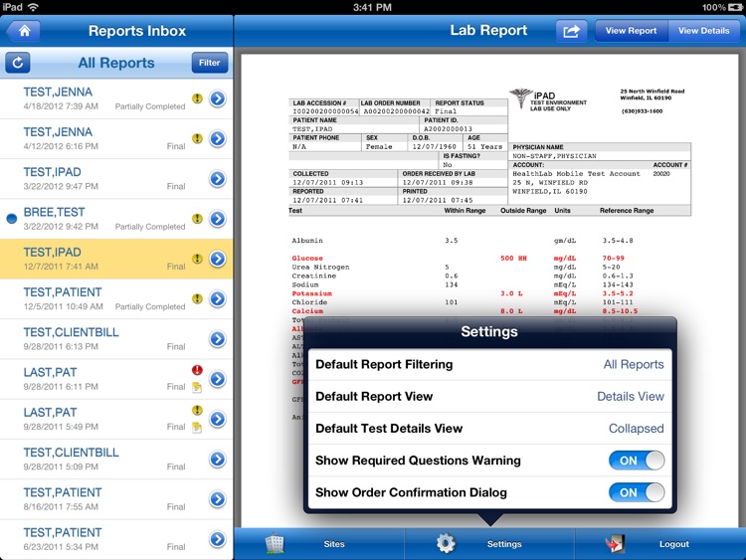Screen dimensions: 746x560
Task: Tap unread blue dot on BREE,TEST row
Action: [x=11, y=219]
